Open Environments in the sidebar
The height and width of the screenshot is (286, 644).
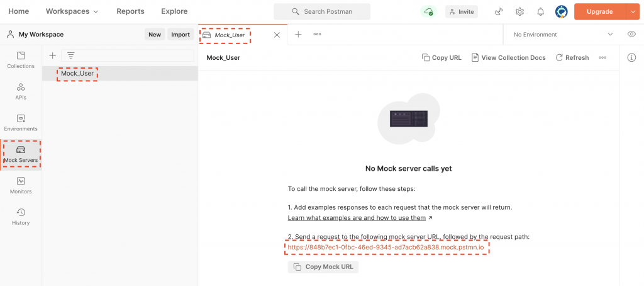click(x=21, y=123)
